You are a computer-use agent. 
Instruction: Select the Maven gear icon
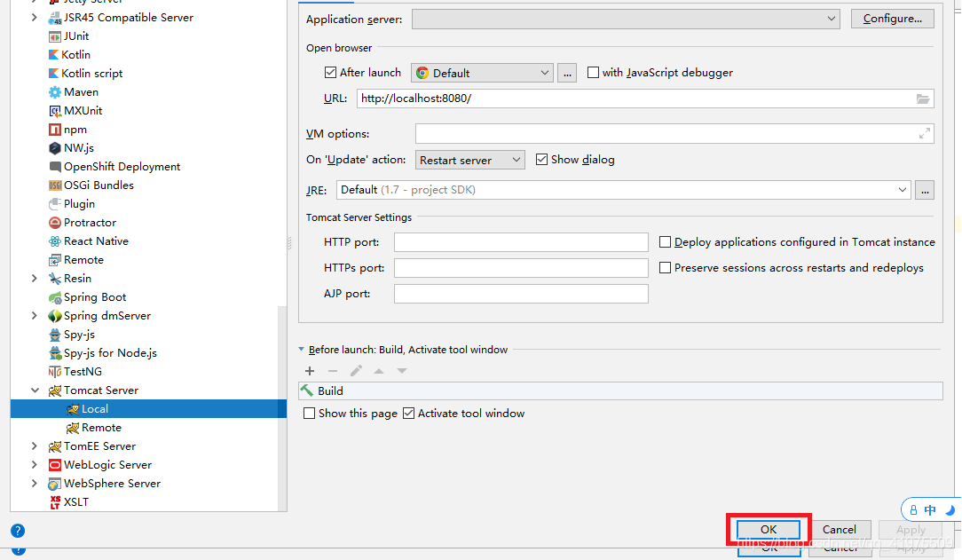pyautogui.click(x=55, y=92)
